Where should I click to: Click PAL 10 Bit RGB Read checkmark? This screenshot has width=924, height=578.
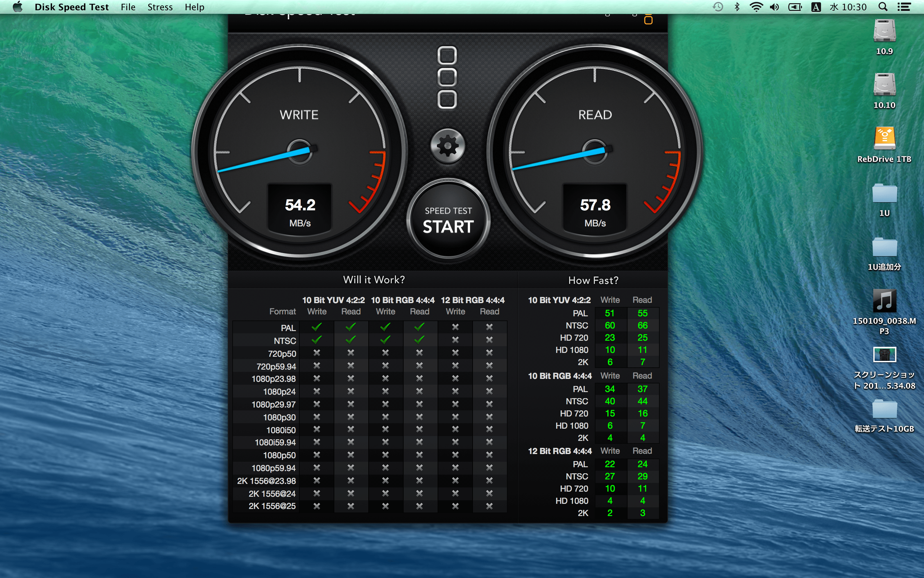pyautogui.click(x=419, y=327)
